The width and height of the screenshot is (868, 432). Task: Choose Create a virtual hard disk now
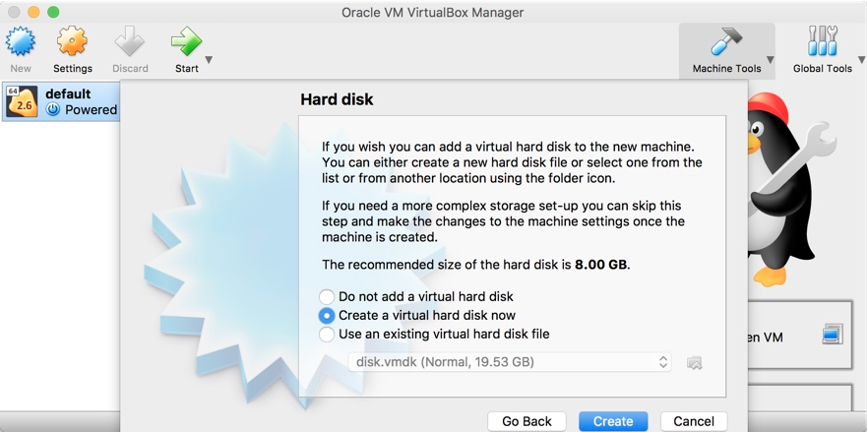(x=327, y=315)
